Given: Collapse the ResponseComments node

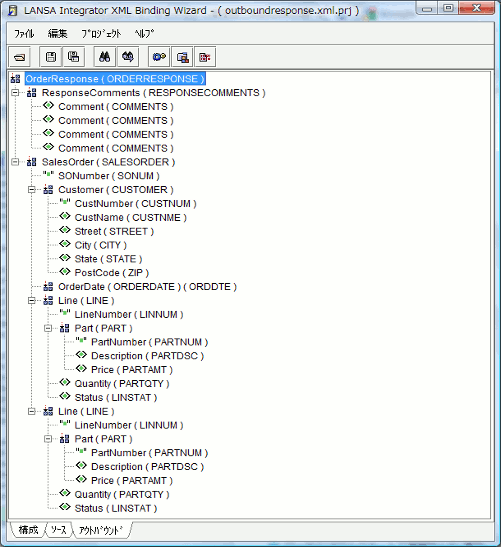Looking at the screenshot, I should pyautogui.click(x=15, y=93).
